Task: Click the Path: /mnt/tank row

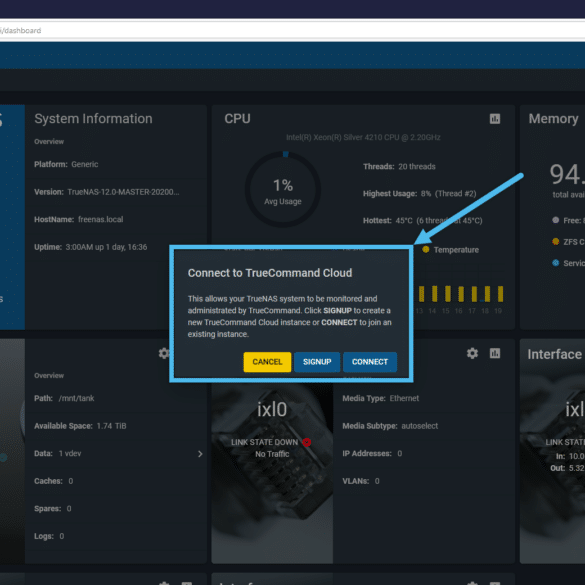Action: pyautogui.click(x=116, y=398)
